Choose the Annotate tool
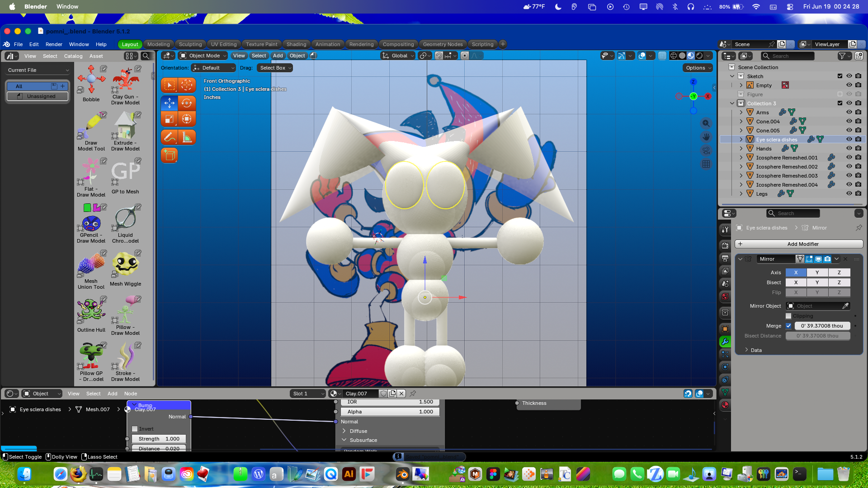 coord(170,137)
